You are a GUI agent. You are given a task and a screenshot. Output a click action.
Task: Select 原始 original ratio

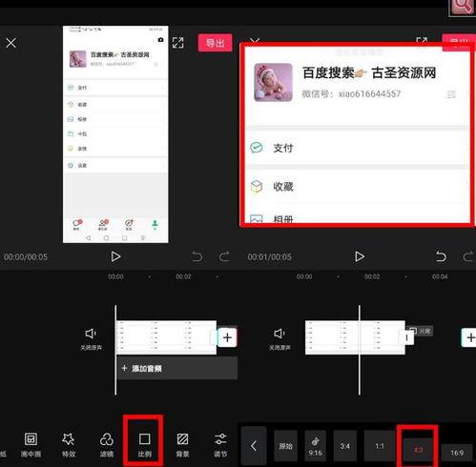(x=285, y=446)
